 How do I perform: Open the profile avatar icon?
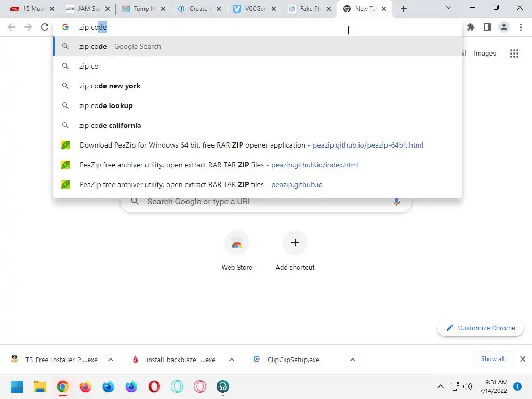[x=504, y=27]
